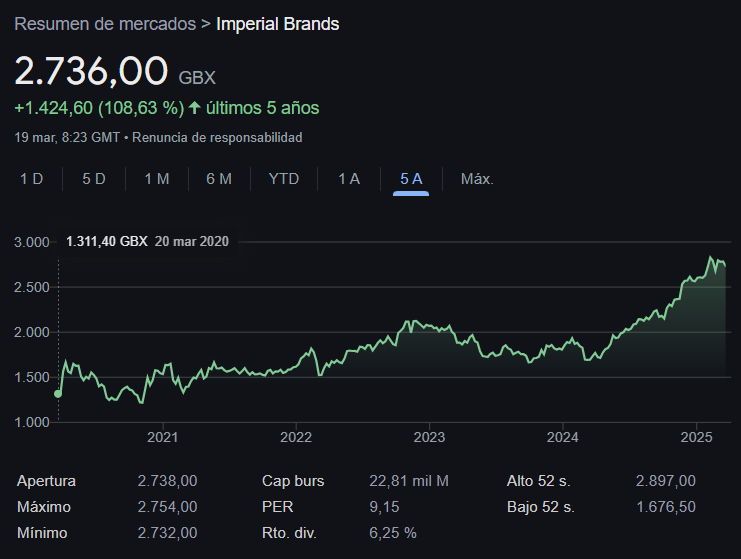The image size is (741, 559).
Task: Click the 2023 x-axis label
Action: pos(429,437)
